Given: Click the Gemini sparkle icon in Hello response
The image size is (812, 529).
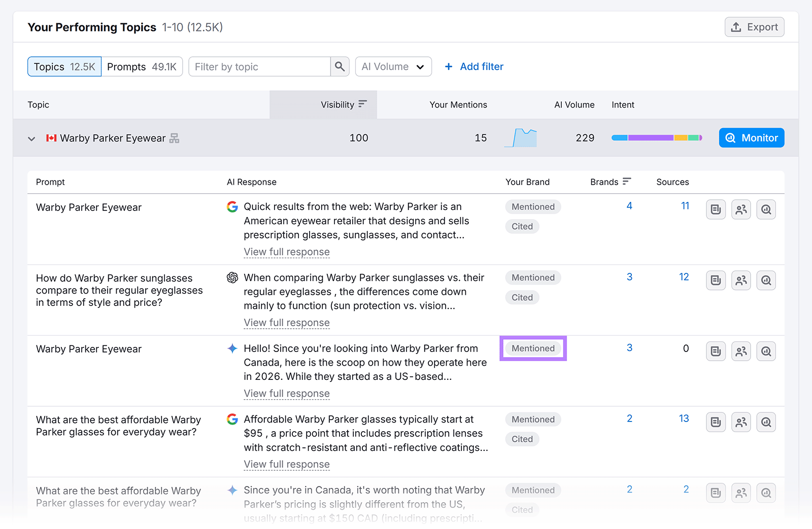Looking at the screenshot, I should [232, 348].
